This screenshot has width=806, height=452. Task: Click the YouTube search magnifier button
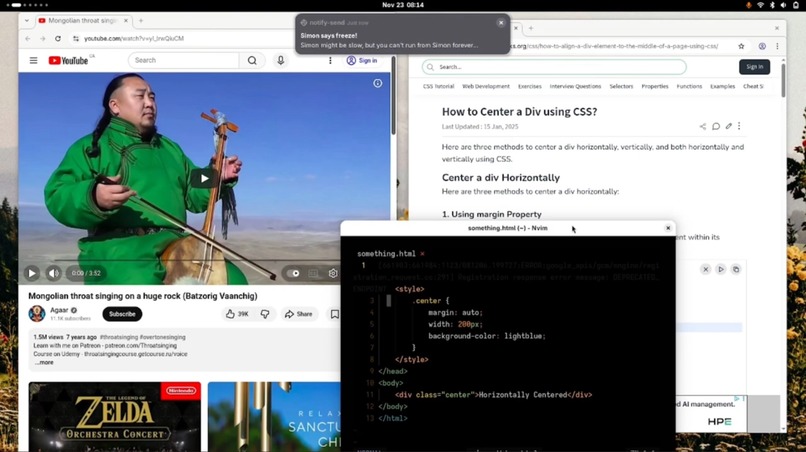click(x=252, y=60)
